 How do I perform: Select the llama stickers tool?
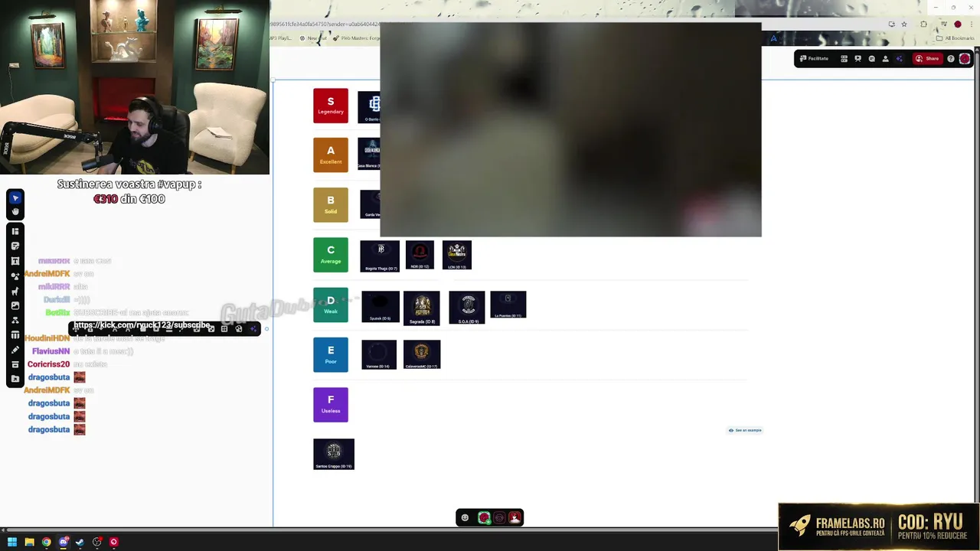[15, 291]
